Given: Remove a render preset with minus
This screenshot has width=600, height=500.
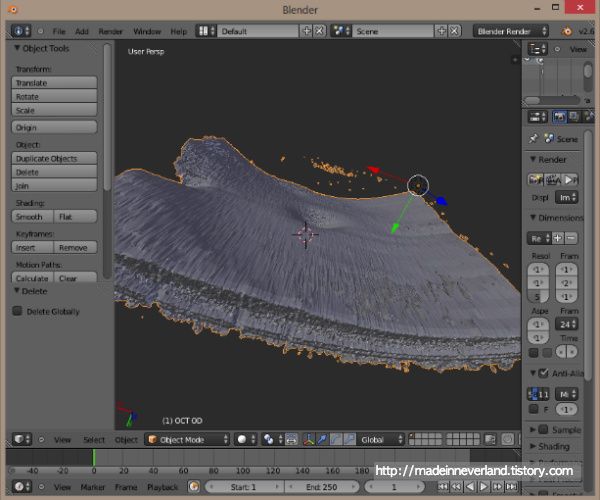Looking at the screenshot, I should pyautogui.click(x=571, y=238).
